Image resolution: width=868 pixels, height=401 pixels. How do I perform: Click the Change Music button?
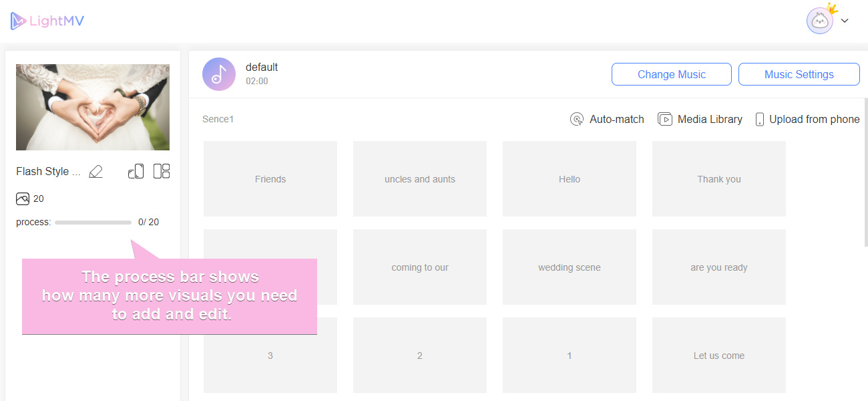point(671,74)
